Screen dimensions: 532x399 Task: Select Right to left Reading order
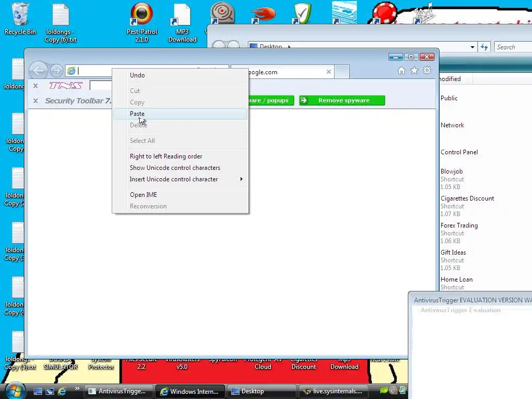point(180,156)
